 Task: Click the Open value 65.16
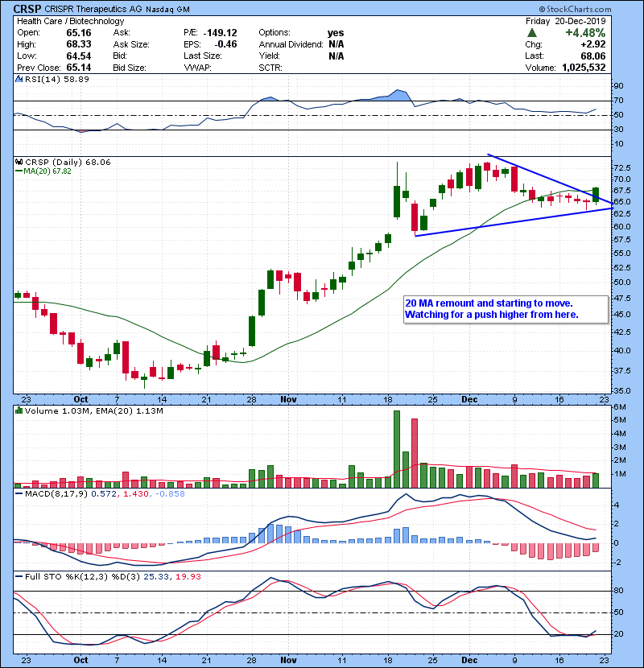point(78,33)
